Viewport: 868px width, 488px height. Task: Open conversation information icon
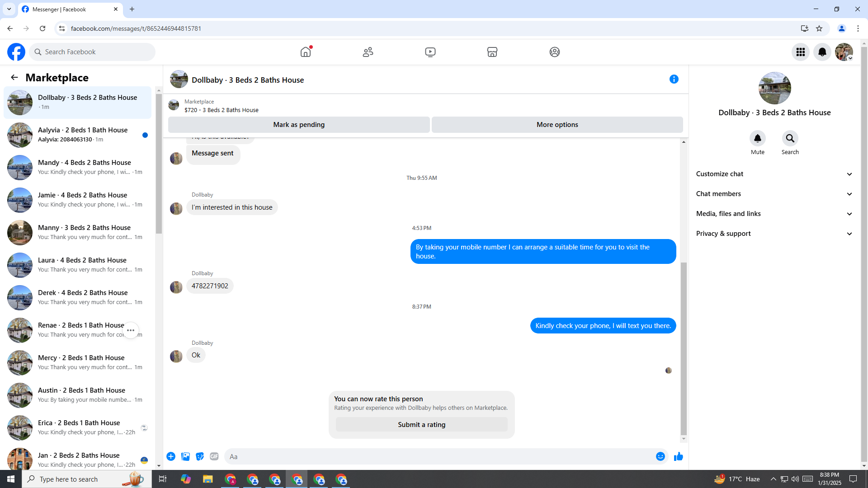tap(674, 79)
